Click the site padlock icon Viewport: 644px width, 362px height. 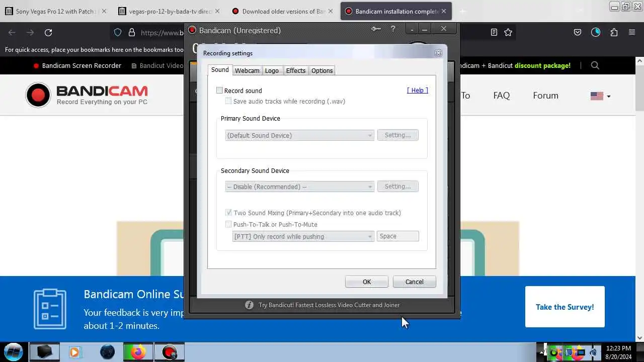pyautogui.click(x=132, y=33)
